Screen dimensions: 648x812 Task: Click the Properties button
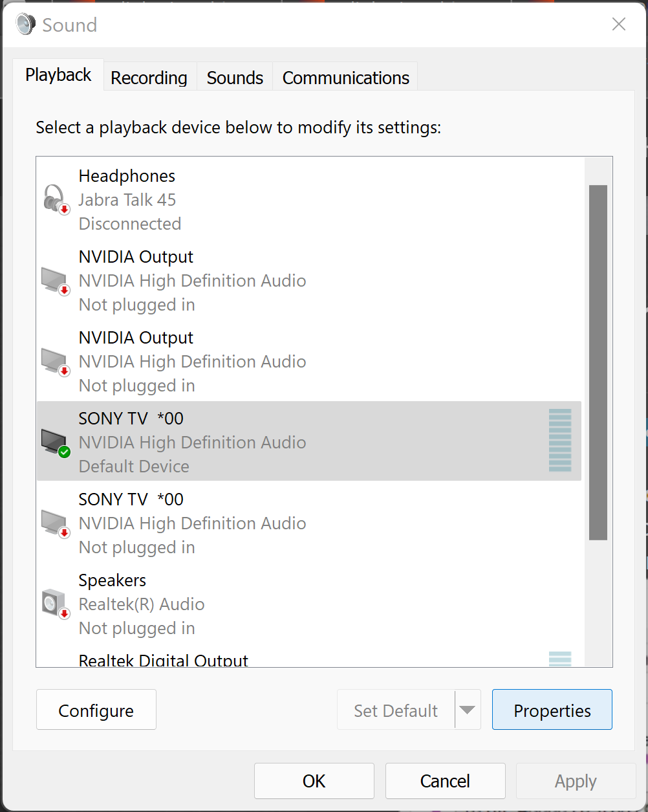pos(552,710)
